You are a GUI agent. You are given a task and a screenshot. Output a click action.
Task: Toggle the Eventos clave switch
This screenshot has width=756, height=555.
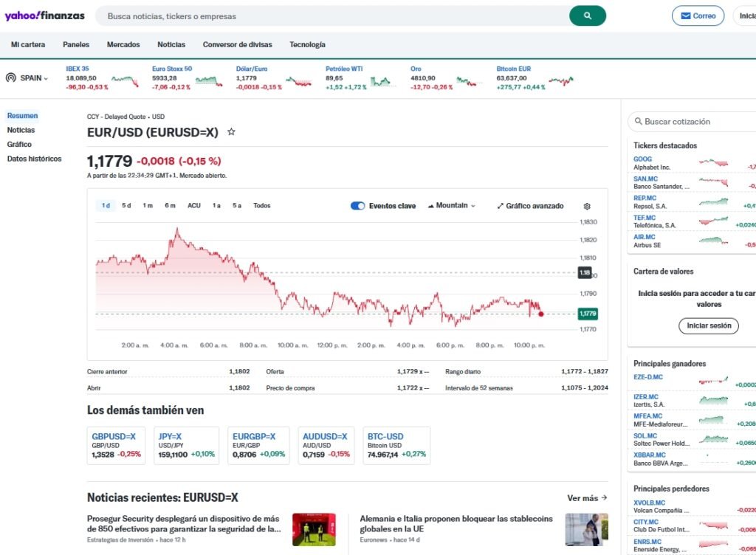pos(358,206)
